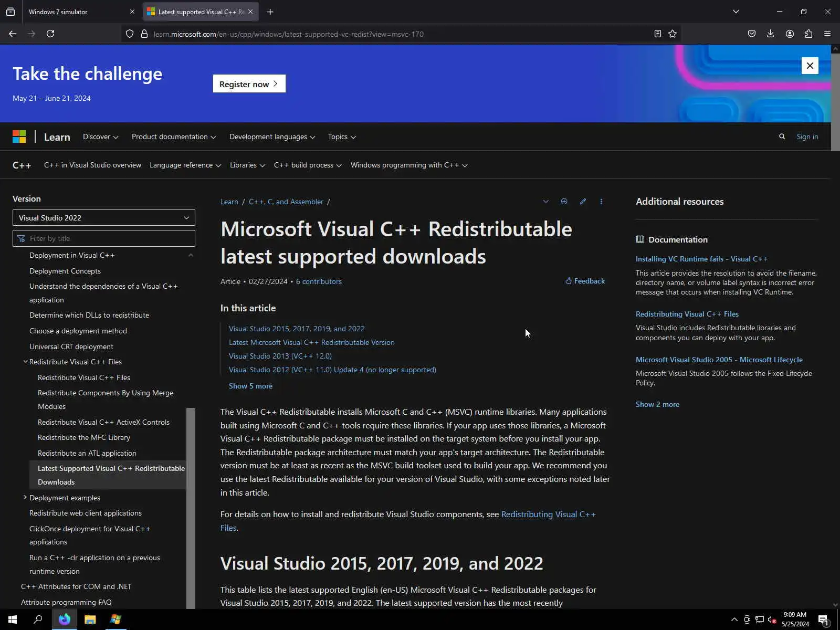Image resolution: width=840 pixels, height=630 pixels.
Task: Open the browser extensions panel
Action: [808, 34]
